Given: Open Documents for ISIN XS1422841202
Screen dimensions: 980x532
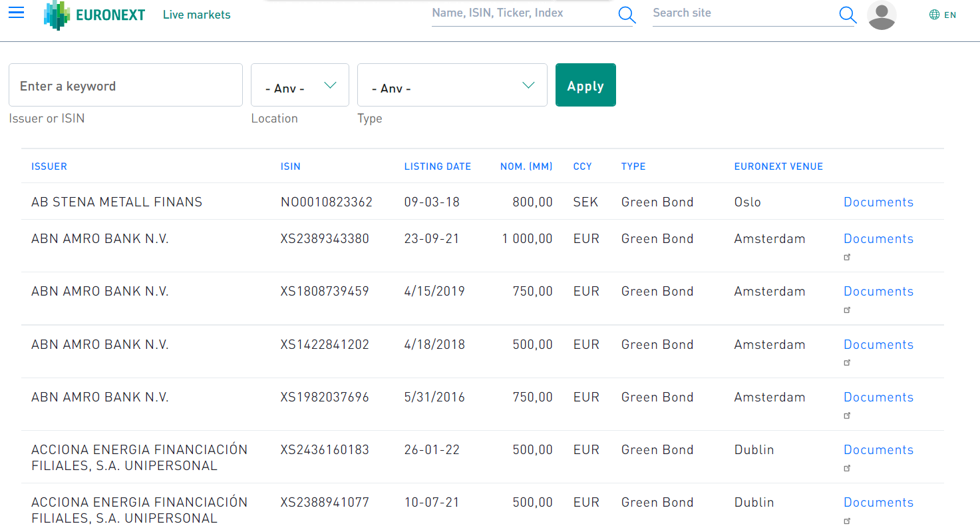Looking at the screenshot, I should click(878, 344).
